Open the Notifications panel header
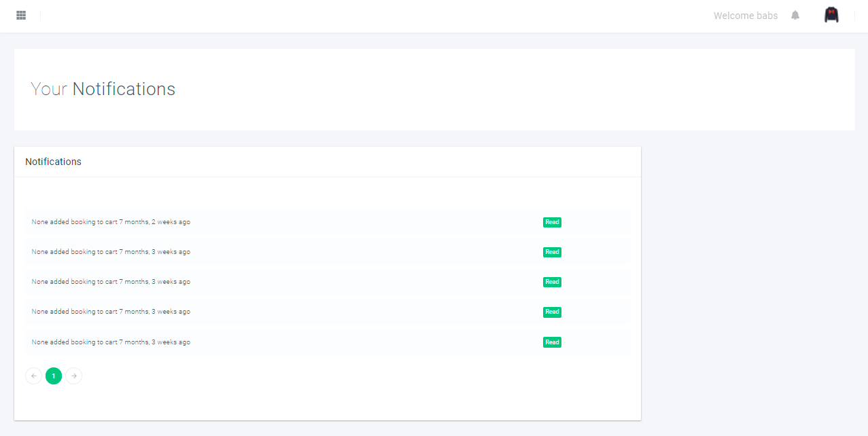 (x=53, y=162)
